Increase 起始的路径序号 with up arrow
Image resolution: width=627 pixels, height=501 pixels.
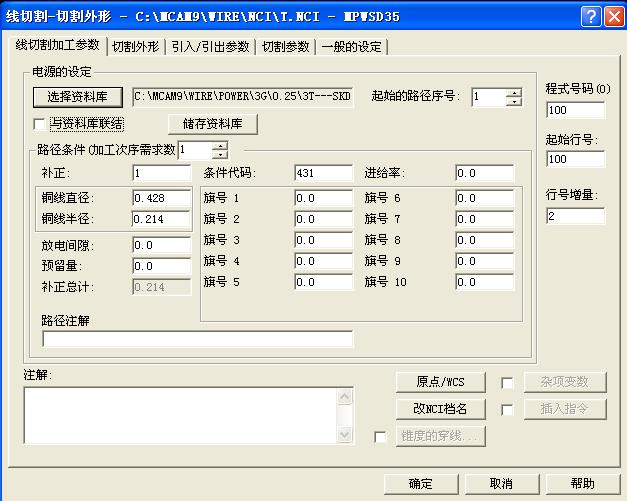pos(514,93)
